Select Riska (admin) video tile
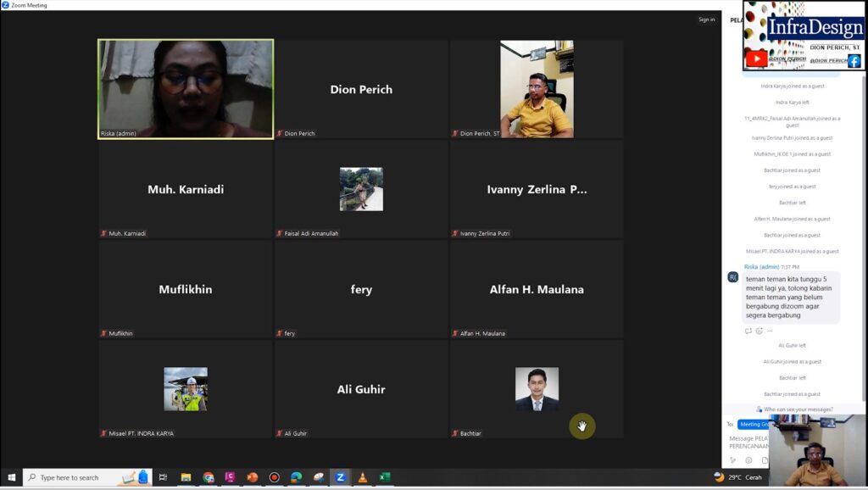The image size is (868, 490). [186, 88]
